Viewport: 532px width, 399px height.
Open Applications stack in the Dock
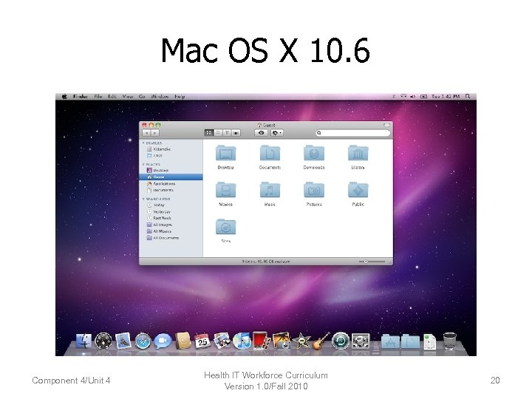point(391,341)
